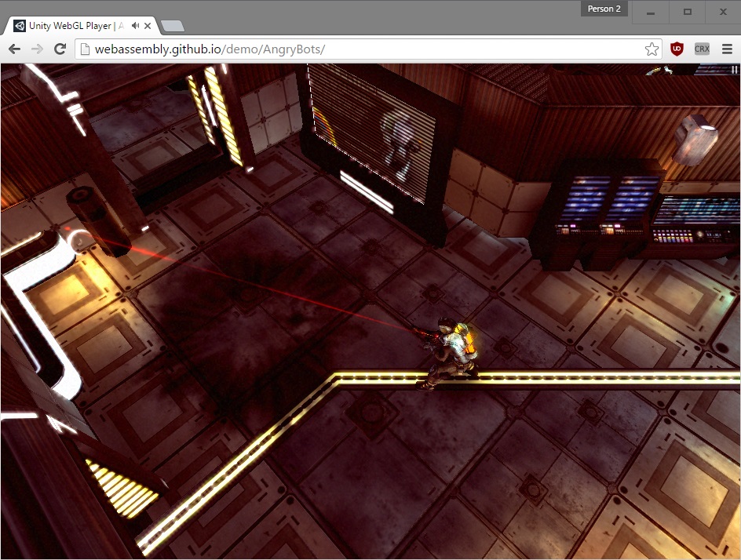Minimize the Chrome window
This screenshot has width=741, height=560.
[651, 12]
